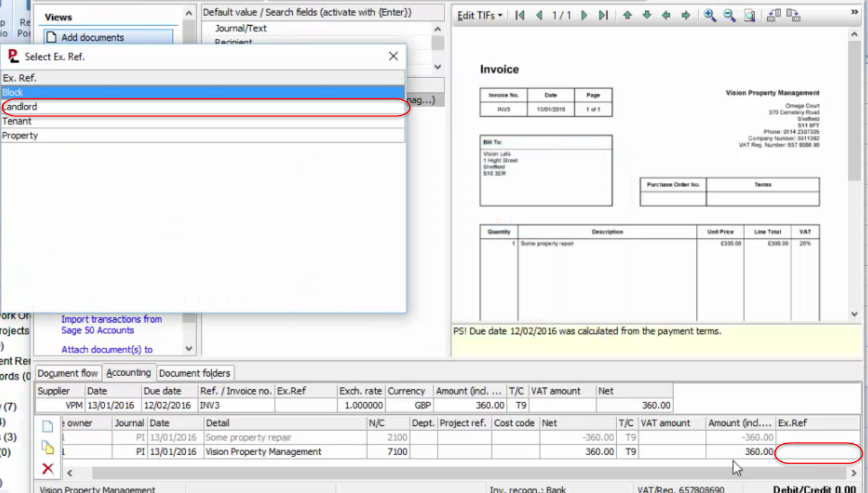Click the Currency cell GBP
The image size is (868, 493).
[410, 405]
